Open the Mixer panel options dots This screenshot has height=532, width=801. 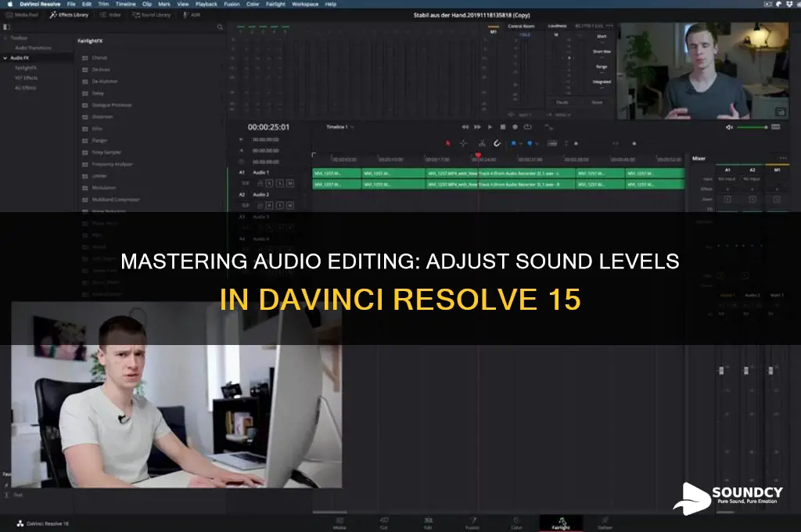pyautogui.click(x=783, y=158)
